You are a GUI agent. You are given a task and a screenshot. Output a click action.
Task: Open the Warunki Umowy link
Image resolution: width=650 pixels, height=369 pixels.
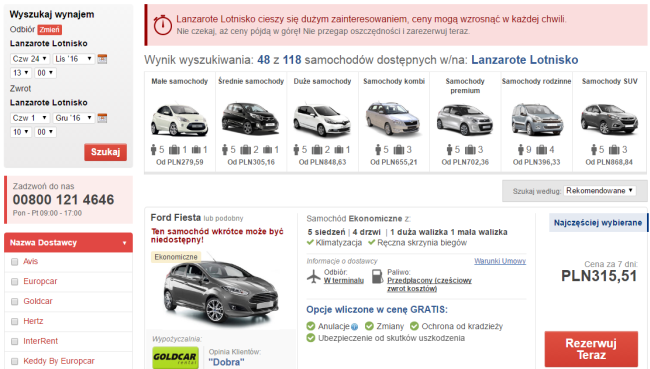pos(500,261)
